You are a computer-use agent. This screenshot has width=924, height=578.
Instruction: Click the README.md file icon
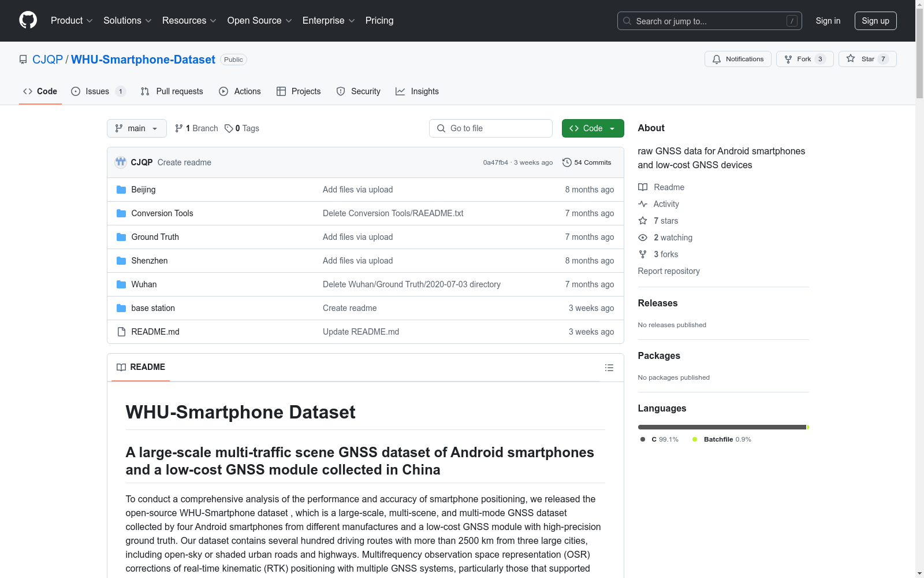tap(121, 331)
